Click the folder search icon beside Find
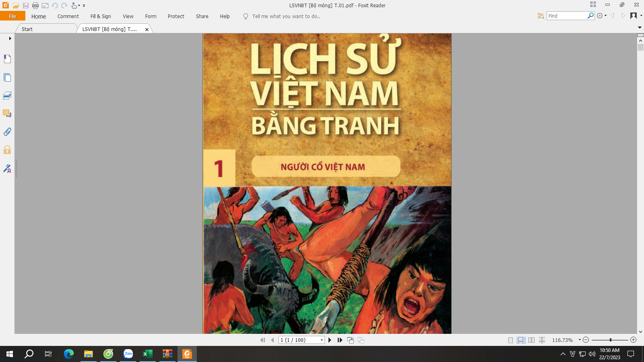Image resolution: width=644 pixels, height=362 pixels. pyautogui.click(x=541, y=16)
